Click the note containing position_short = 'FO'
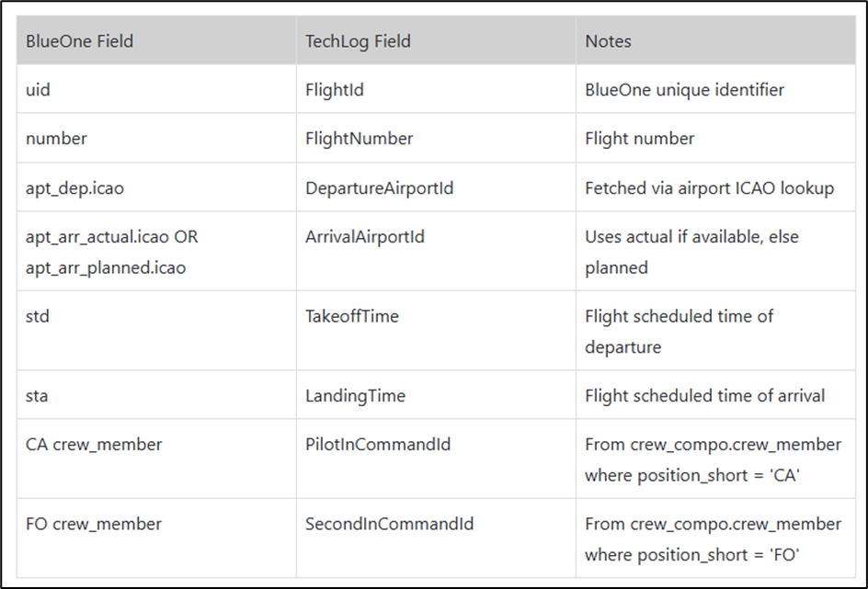Viewport: 868px width, 589px height. tap(715, 538)
